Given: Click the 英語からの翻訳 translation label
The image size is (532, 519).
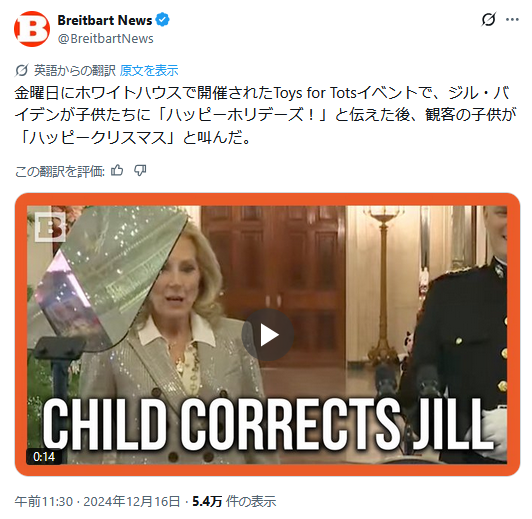Looking at the screenshot, I should 75,71.
